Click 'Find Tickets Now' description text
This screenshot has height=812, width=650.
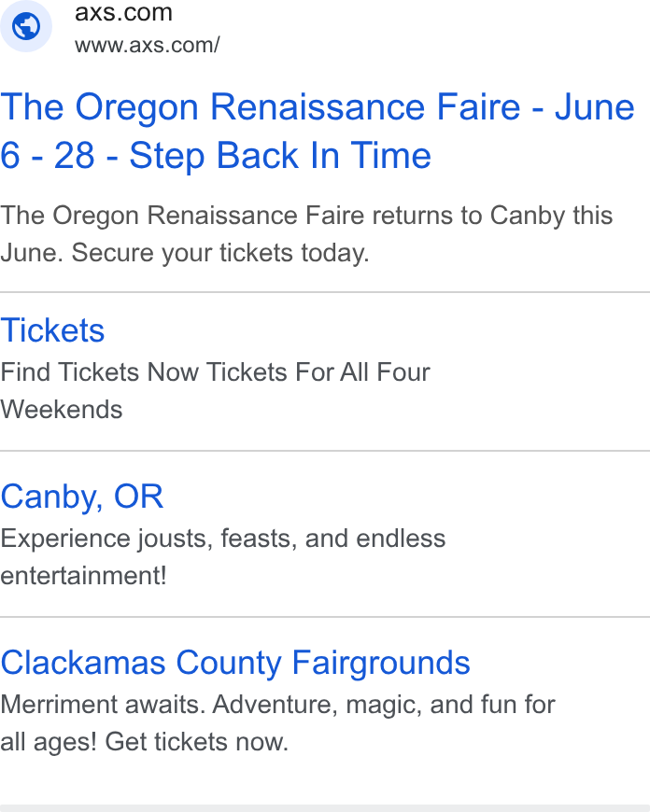101,372
